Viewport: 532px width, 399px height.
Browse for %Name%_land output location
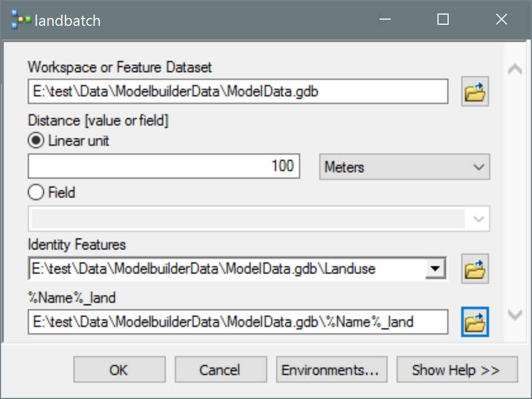coord(475,322)
